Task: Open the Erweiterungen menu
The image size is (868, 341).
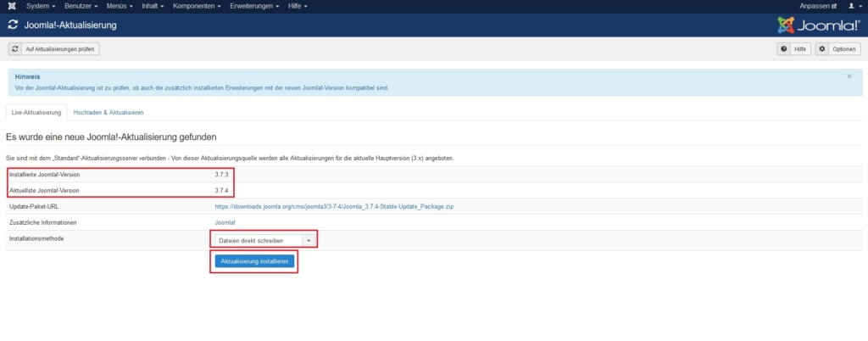Action: click(x=254, y=6)
